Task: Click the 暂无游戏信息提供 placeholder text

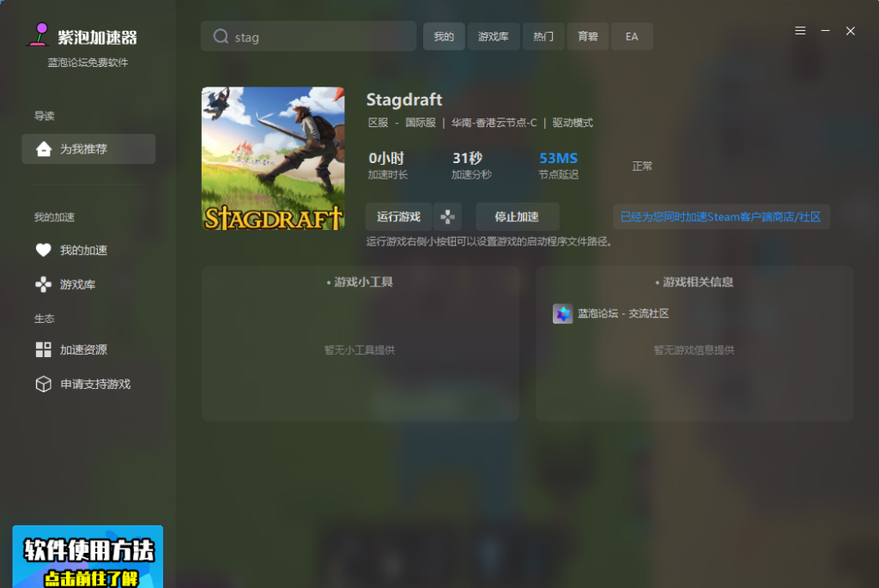Action: point(694,350)
